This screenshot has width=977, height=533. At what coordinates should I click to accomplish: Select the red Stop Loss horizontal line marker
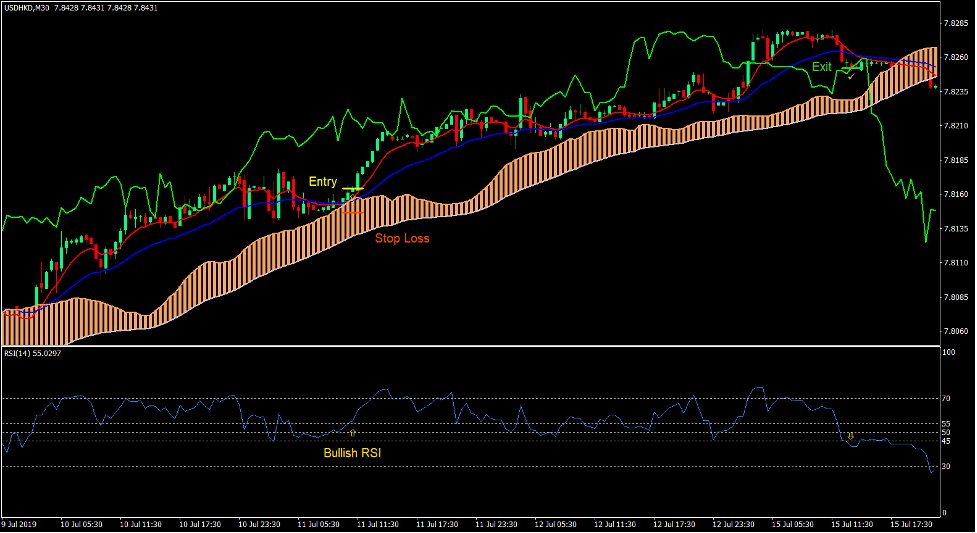click(x=352, y=212)
